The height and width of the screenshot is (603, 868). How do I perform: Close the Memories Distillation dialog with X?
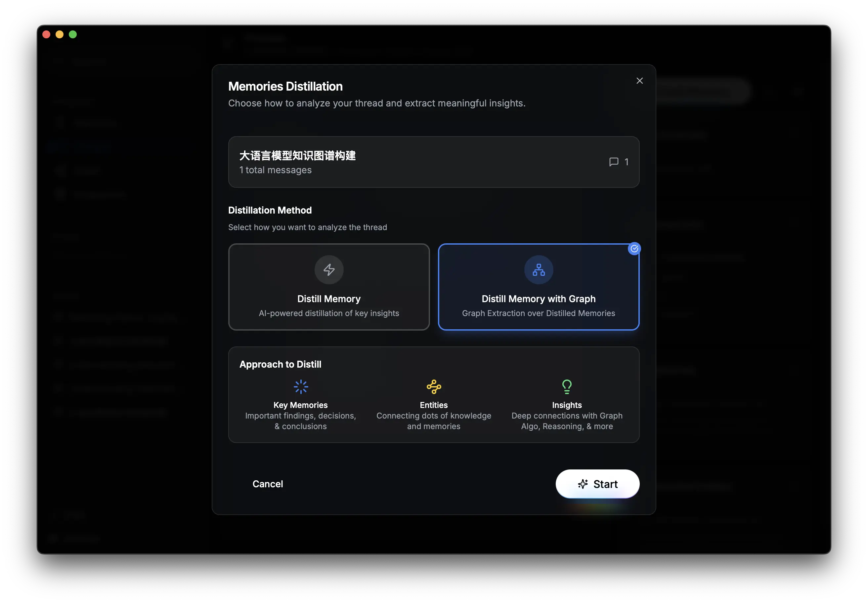pos(639,81)
